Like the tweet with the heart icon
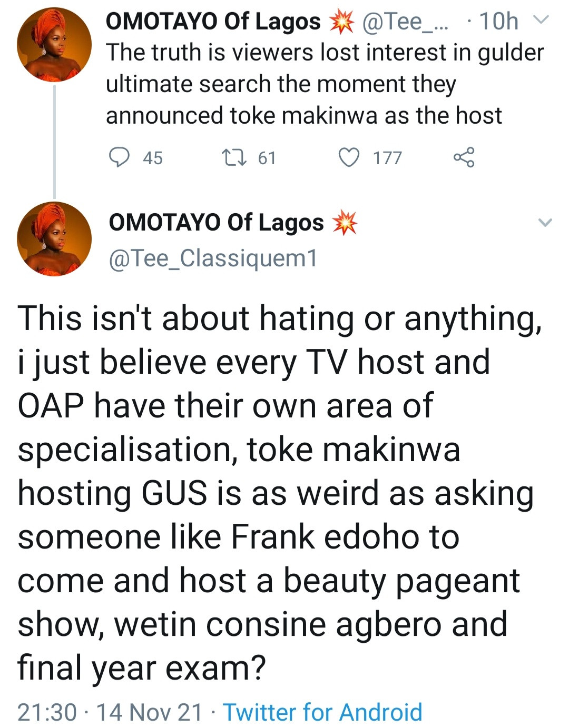 tap(349, 157)
